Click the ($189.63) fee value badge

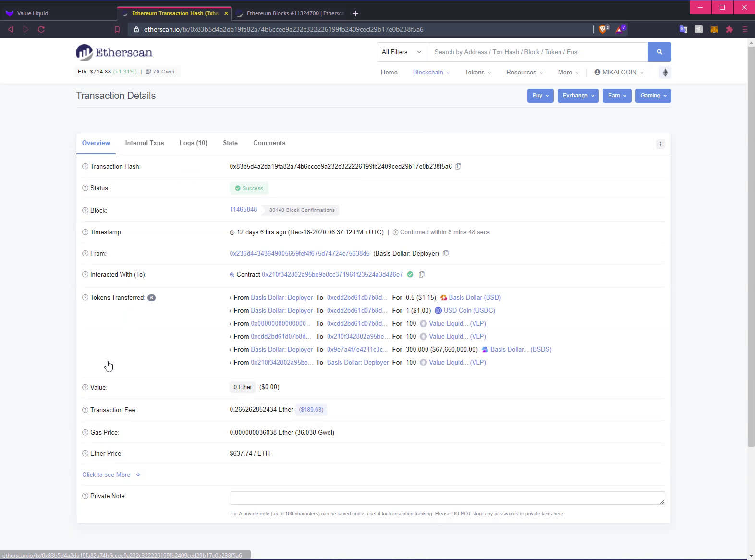[311, 410]
